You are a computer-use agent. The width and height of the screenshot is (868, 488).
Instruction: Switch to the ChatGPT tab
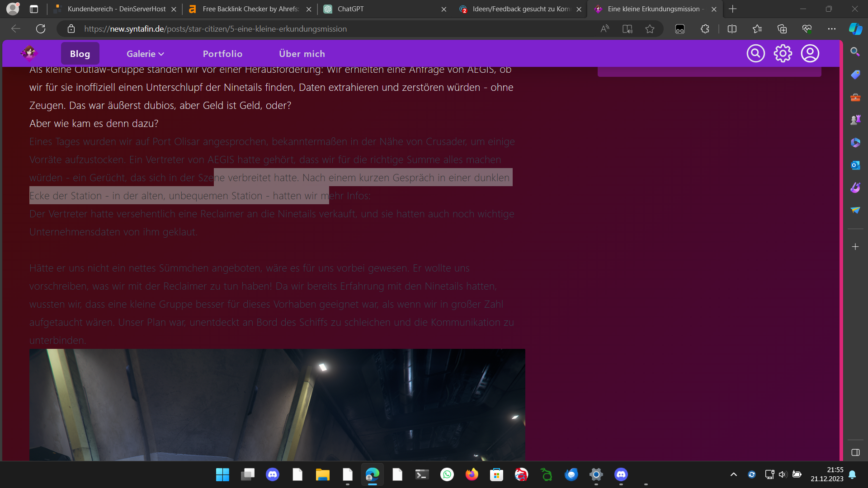coord(350,9)
